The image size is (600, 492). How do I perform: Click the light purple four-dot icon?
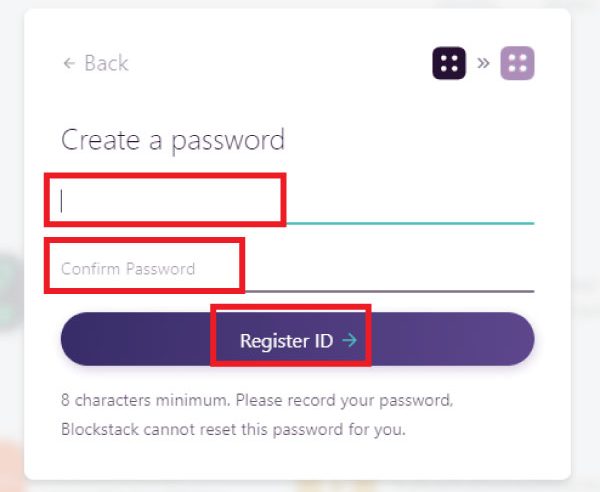[517, 63]
